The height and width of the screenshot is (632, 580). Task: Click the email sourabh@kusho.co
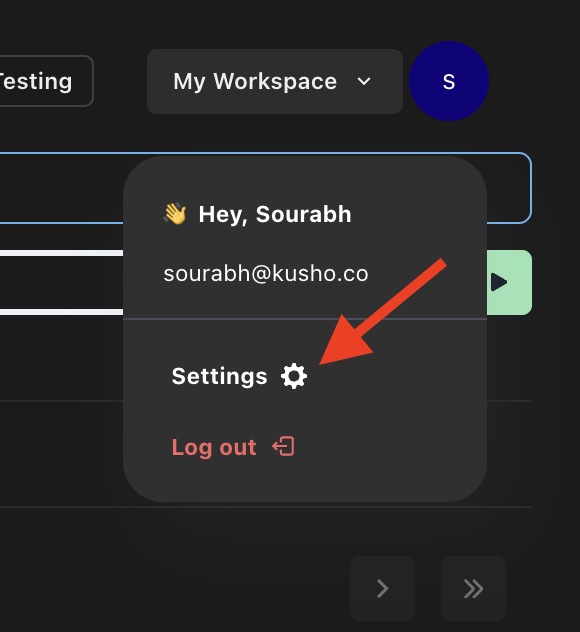[x=266, y=274]
